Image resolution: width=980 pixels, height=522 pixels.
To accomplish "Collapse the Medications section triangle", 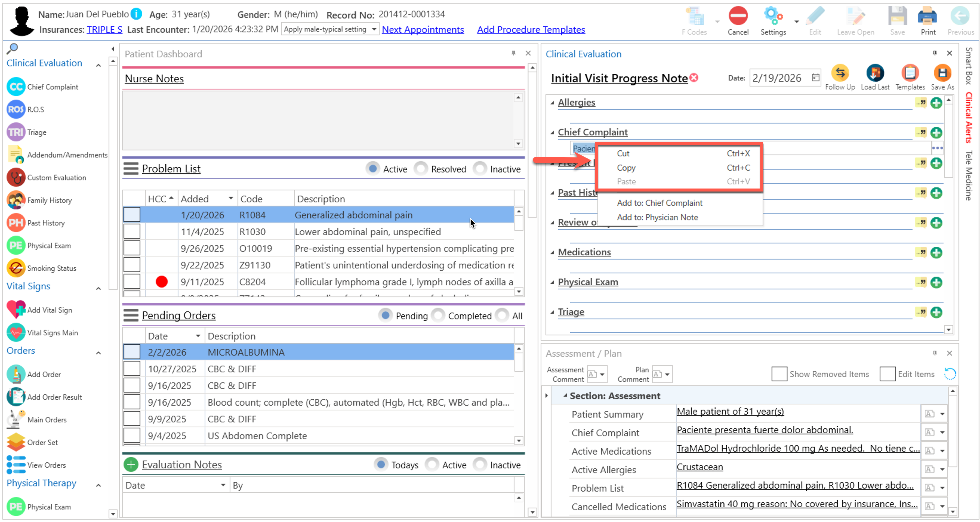I will point(552,252).
